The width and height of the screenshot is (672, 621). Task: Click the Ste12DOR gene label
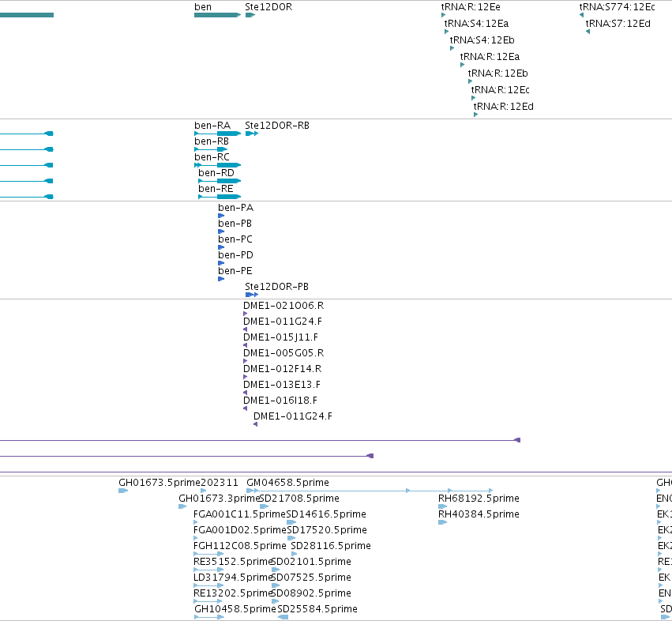pos(268,7)
